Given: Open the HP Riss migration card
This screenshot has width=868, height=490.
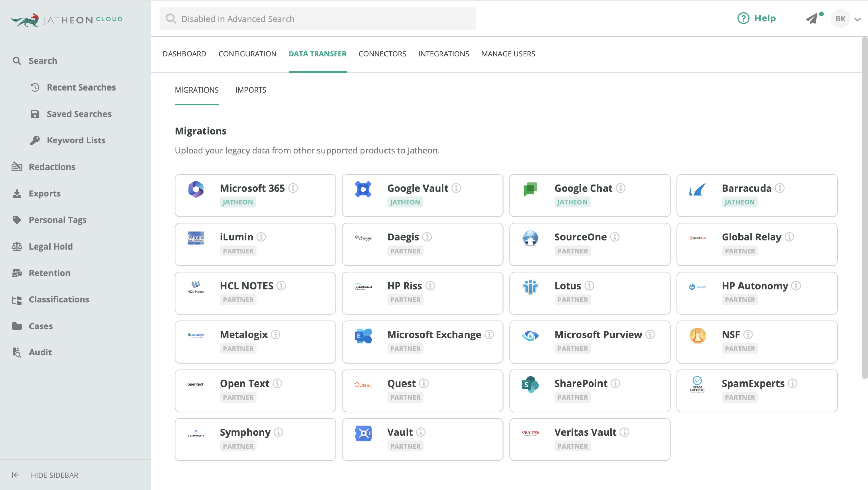Looking at the screenshot, I should (x=422, y=293).
